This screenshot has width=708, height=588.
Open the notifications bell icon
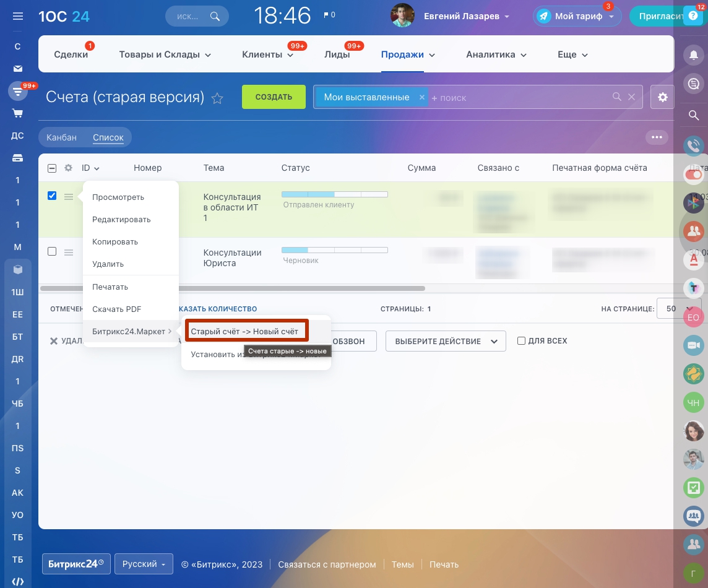click(694, 55)
